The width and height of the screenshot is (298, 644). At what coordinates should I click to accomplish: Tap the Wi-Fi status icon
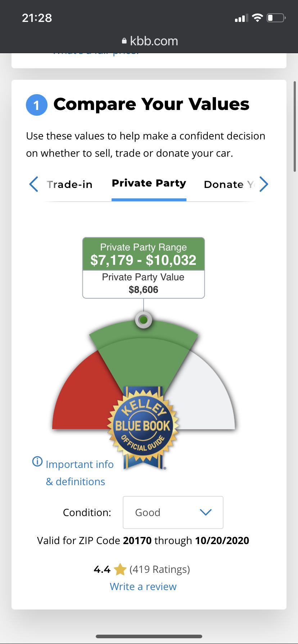click(x=257, y=18)
